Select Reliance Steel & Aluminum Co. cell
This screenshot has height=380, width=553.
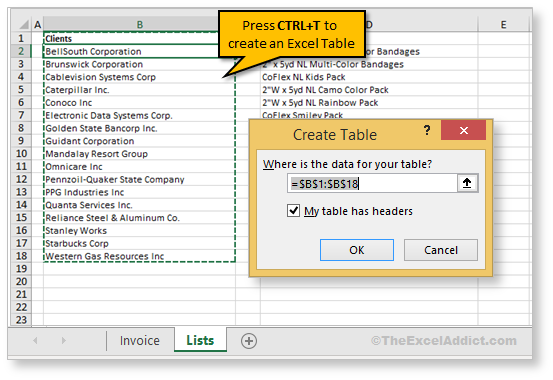[x=139, y=218]
